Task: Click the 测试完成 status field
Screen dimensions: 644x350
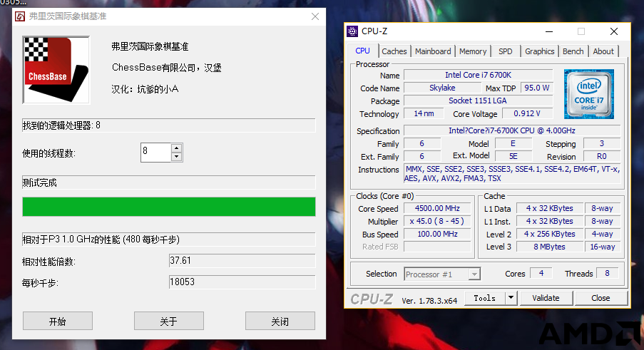Action: [169, 182]
